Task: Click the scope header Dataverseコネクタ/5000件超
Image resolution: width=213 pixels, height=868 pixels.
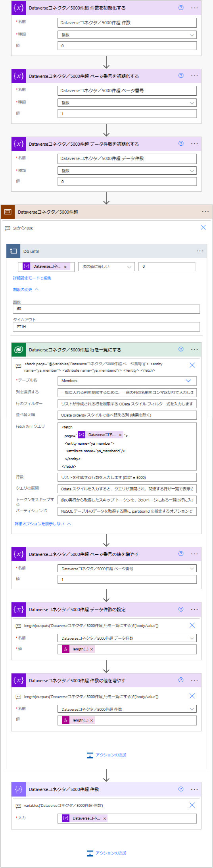Action: click(x=48, y=212)
